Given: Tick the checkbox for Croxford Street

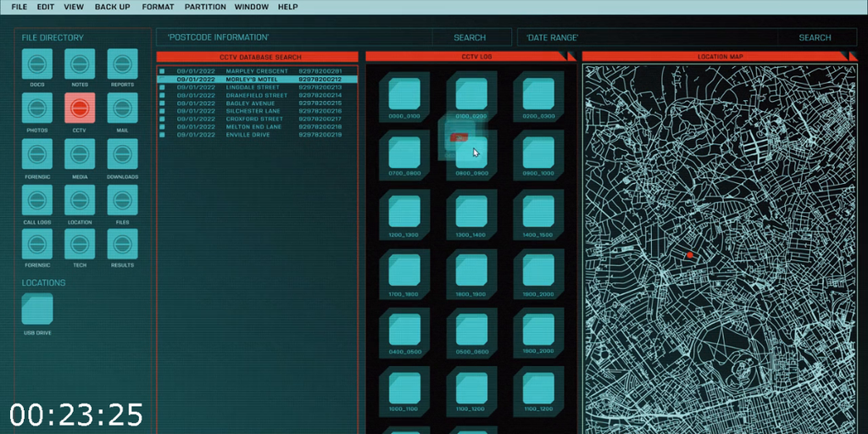Looking at the screenshot, I should [162, 119].
